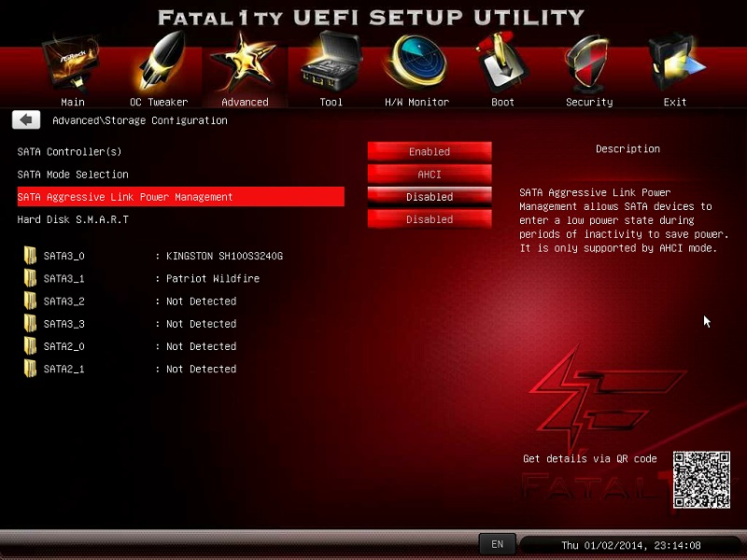Open SATA Mode Selection AHCI dropdown
Viewport: 747px width, 560px height.
(430, 175)
